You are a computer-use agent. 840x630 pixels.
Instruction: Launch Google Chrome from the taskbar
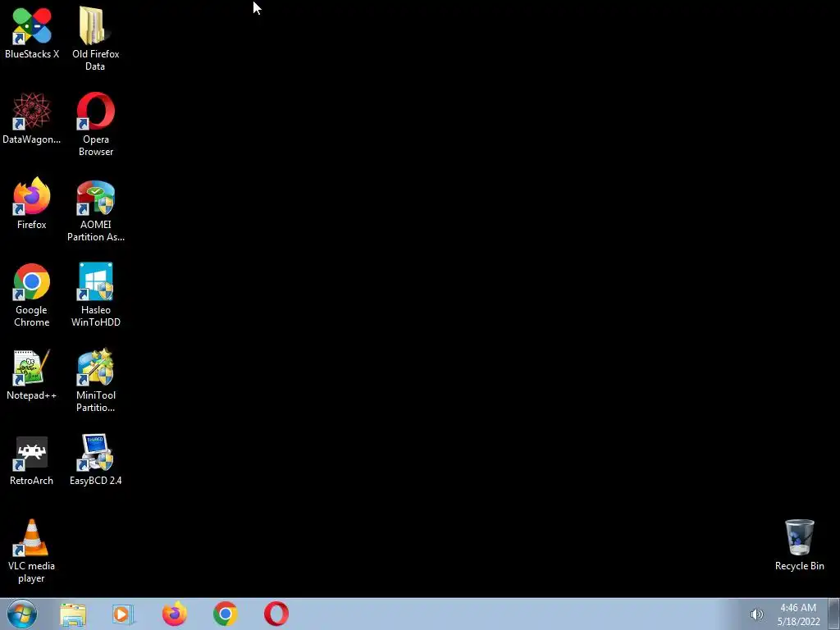click(226, 614)
